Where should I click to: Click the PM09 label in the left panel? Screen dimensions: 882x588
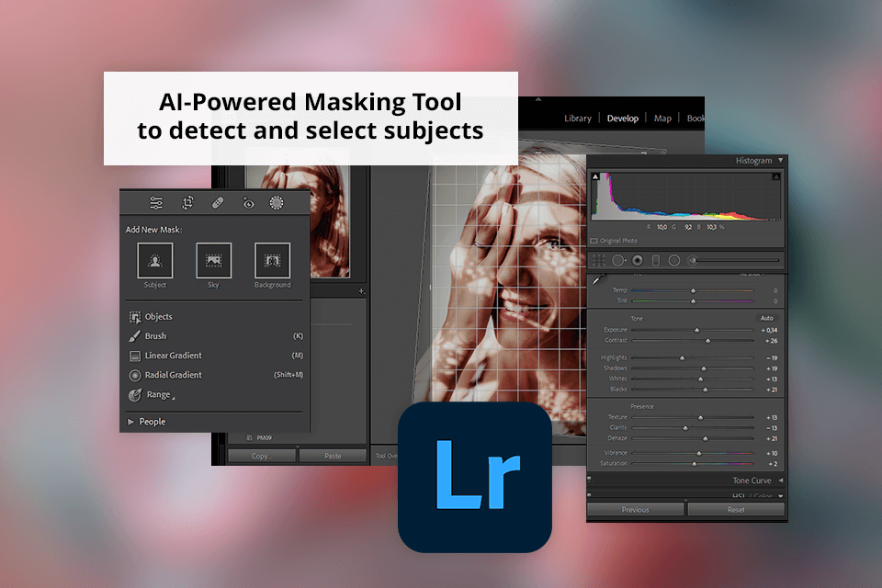click(265, 437)
